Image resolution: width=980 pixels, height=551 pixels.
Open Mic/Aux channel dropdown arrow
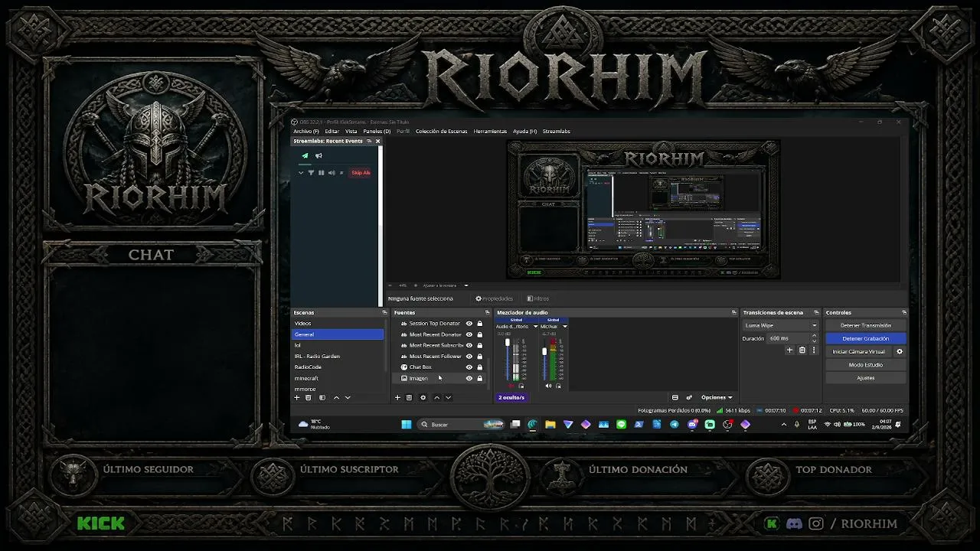click(565, 327)
